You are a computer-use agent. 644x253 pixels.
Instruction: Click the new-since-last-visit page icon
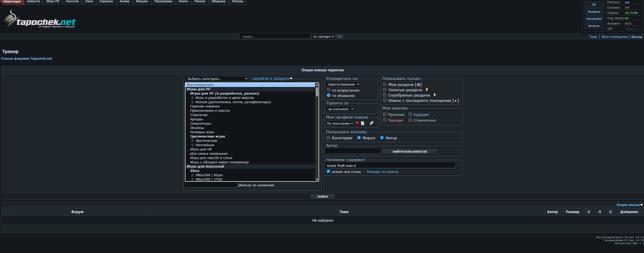[x=456, y=101]
